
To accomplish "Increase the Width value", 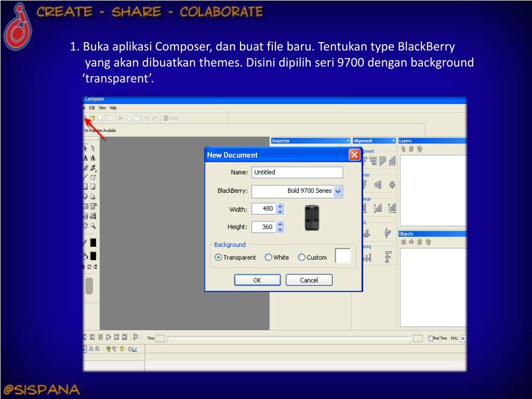I will [x=280, y=206].
